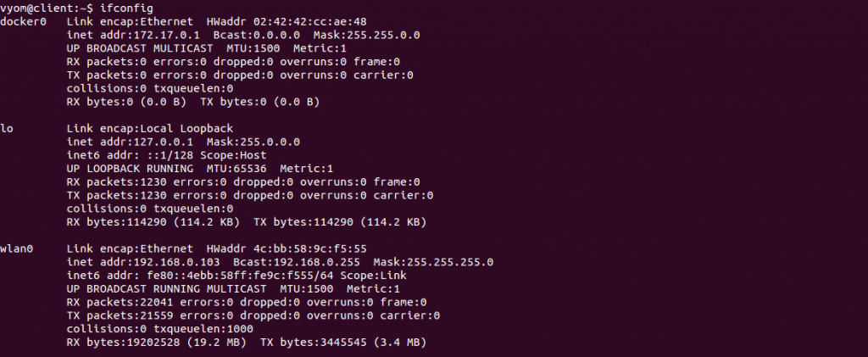Image resolution: width=868 pixels, height=357 pixels.
Task: Select the lo interface name
Action: pyautogui.click(x=7, y=128)
